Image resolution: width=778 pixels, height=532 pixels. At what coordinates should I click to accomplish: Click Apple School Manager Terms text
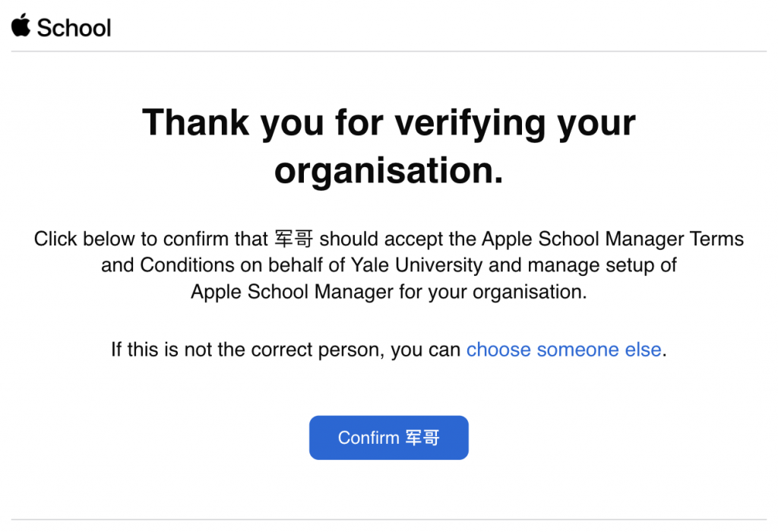click(612, 239)
